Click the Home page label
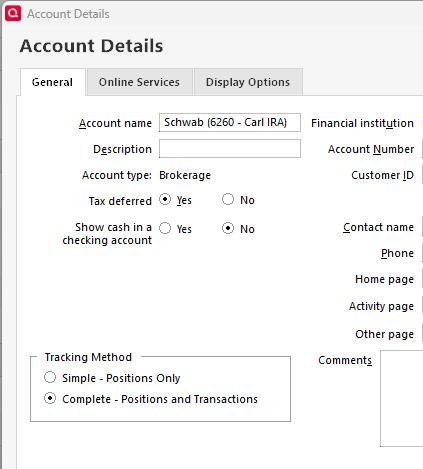This screenshot has height=469, width=423. [384, 279]
